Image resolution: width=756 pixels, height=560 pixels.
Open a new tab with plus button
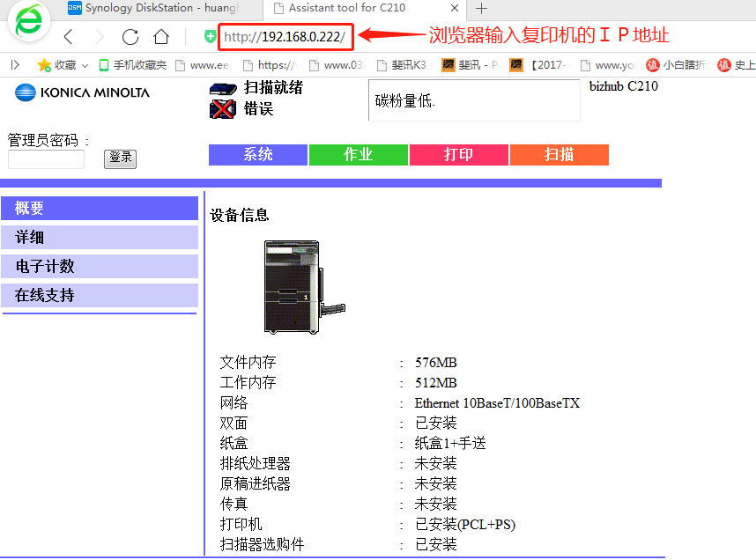coord(481,9)
